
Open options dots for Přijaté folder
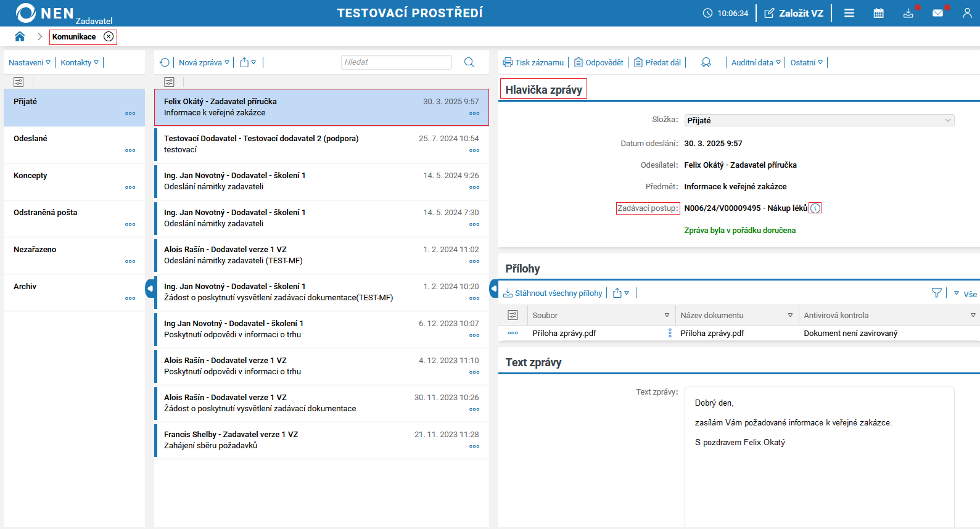pos(130,113)
